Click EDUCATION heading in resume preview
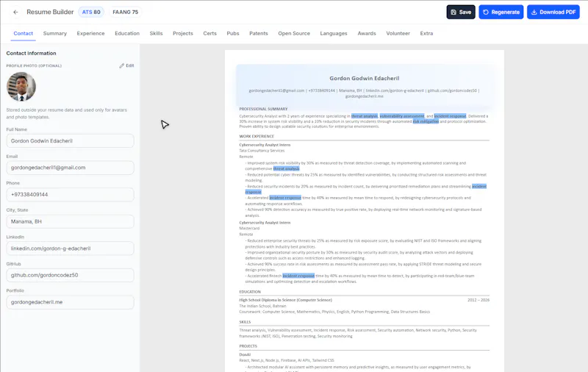588x372 pixels. pyautogui.click(x=250, y=292)
